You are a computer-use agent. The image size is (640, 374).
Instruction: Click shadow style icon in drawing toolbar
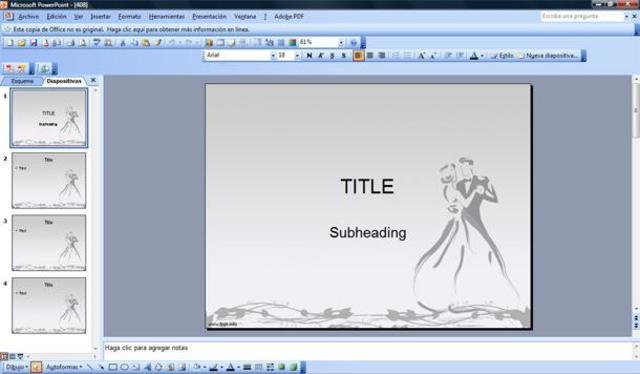click(x=281, y=367)
